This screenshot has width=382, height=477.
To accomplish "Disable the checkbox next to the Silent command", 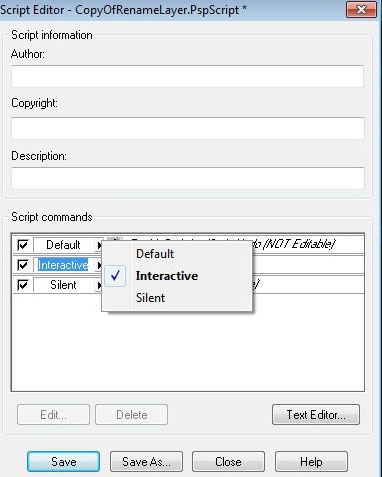I will click(x=23, y=285).
